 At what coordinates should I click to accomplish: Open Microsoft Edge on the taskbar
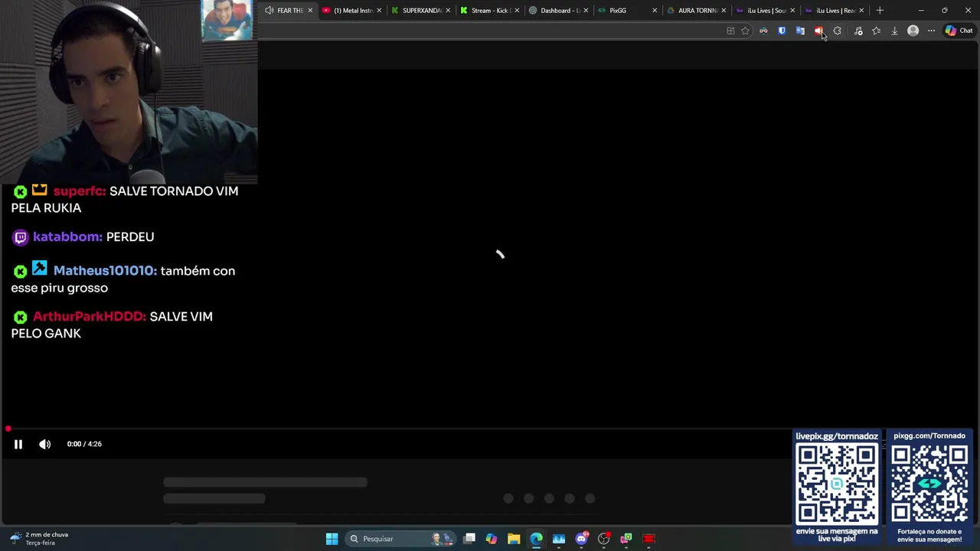[536, 539]
